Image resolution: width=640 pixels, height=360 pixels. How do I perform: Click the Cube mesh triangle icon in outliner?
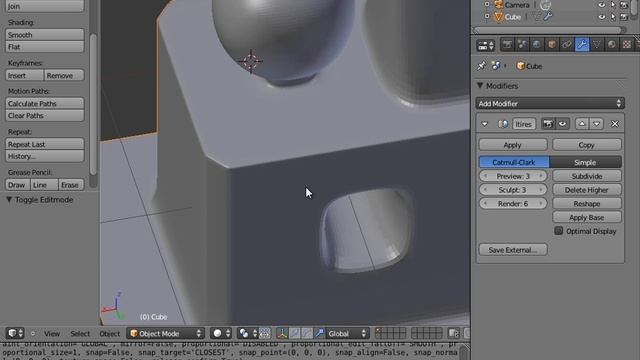498,17
